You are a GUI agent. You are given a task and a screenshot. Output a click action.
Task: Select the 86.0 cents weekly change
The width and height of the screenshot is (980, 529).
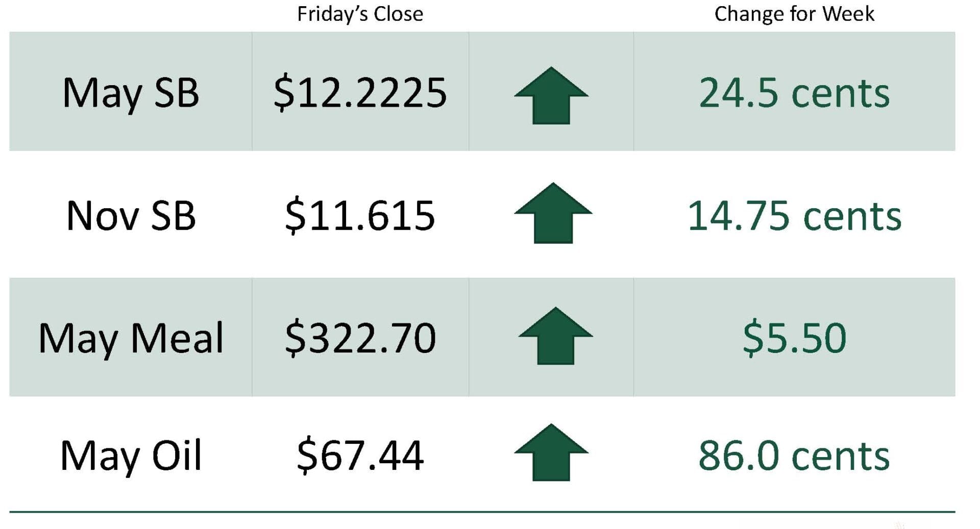coord(794,455)
